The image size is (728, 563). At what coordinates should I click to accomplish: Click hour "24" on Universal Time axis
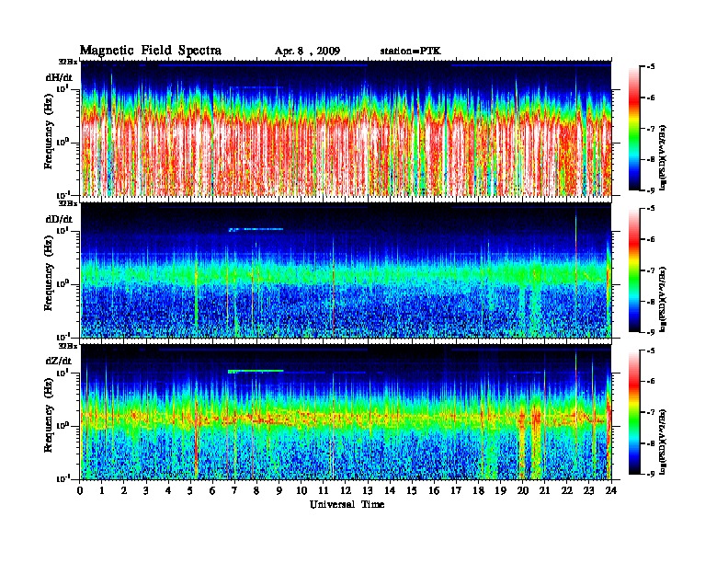coord(611,490)
